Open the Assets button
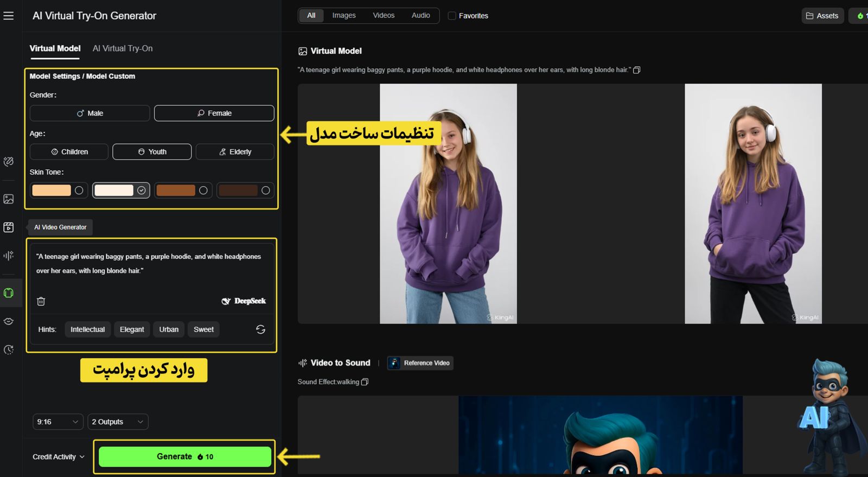Screen dimensions: 868x477 click(822, 16)
